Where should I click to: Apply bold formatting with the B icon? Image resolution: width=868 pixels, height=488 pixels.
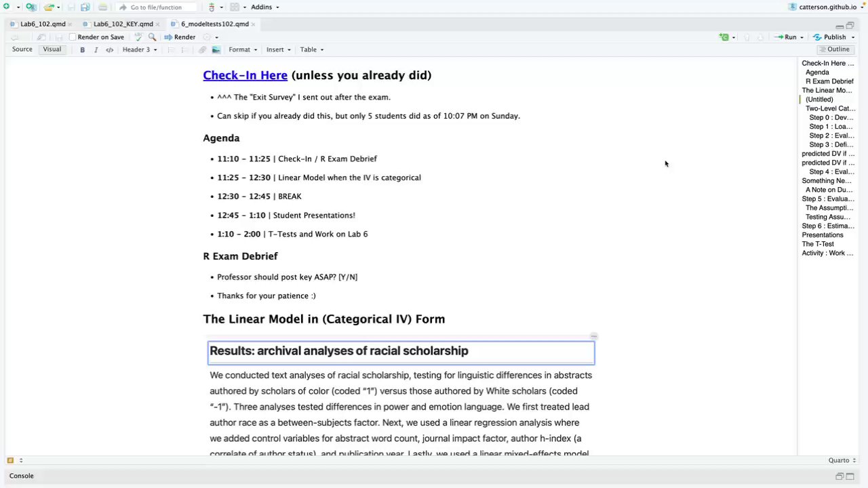[83, 49]
